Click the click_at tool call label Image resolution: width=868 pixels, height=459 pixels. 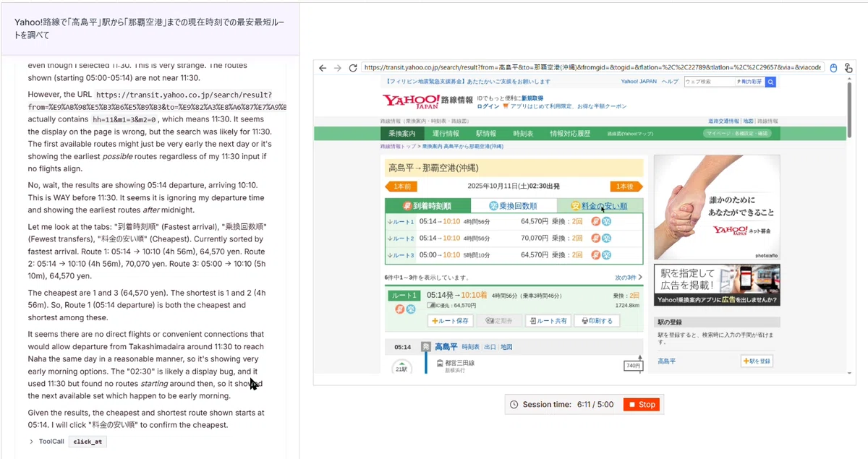pyautogui.click(x=87, y=442)
